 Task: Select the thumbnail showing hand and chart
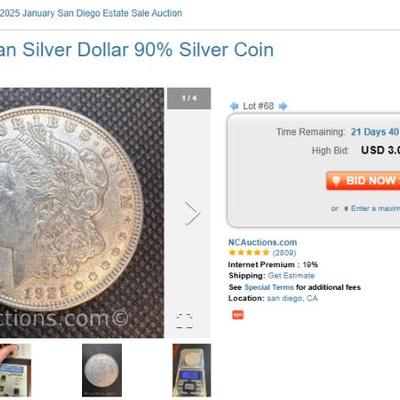[16, 370]
